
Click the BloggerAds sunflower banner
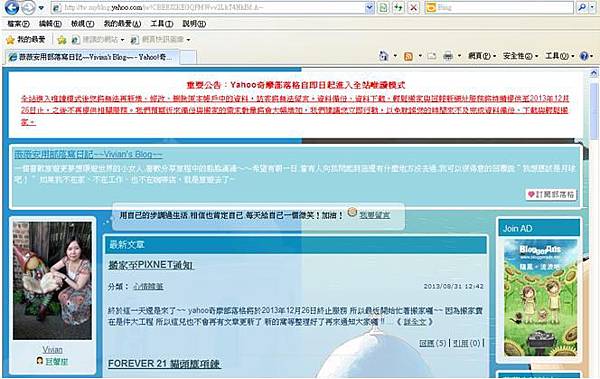pos(540,298)
